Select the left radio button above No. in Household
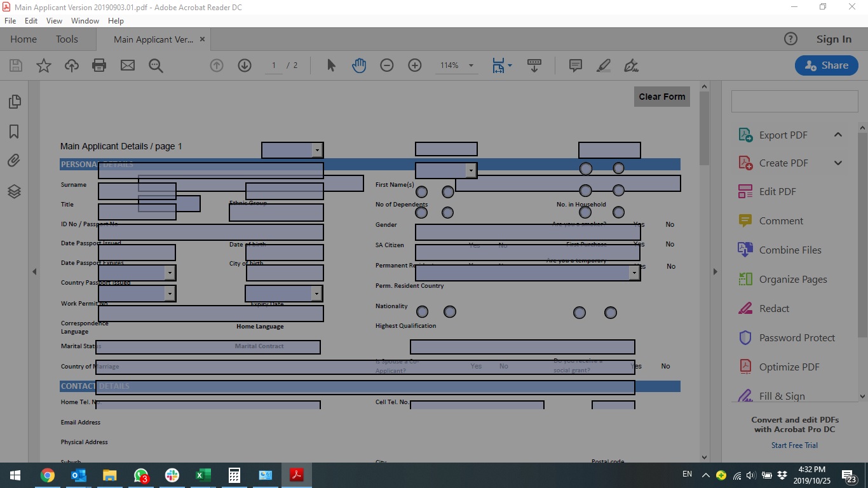The height and width of the screenshot is (488, 868). click(x=586, y=191)
